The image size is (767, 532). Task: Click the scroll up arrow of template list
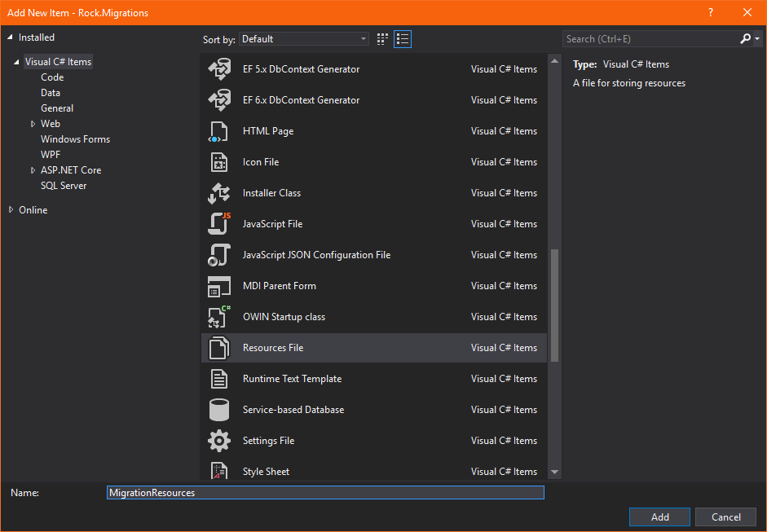555,61
